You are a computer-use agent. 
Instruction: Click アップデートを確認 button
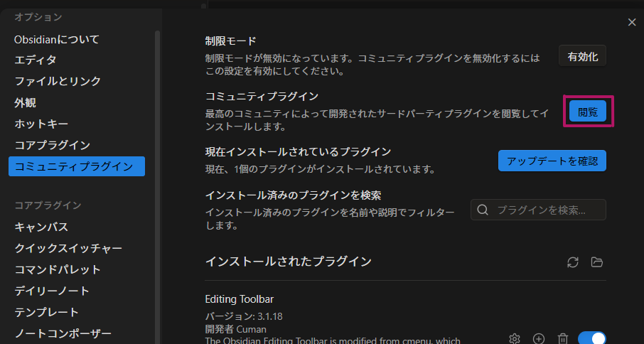(552, 161)
